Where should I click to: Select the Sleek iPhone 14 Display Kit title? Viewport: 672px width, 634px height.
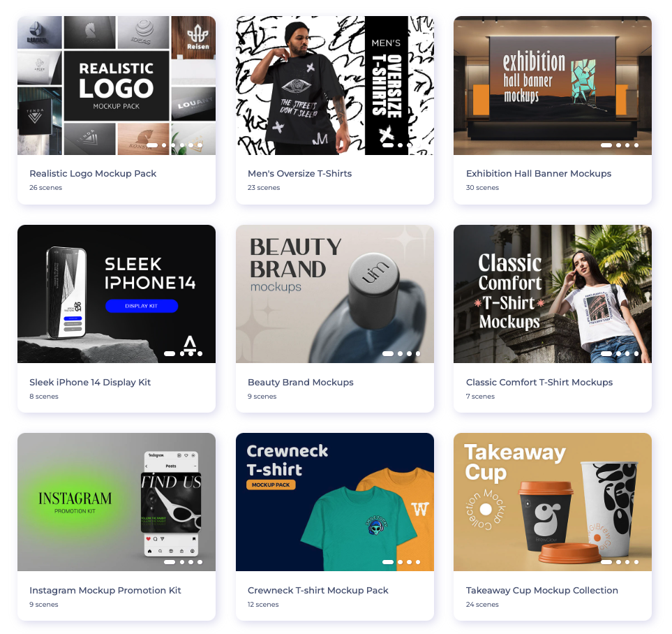pyautogui.click(x=90, y=382)
